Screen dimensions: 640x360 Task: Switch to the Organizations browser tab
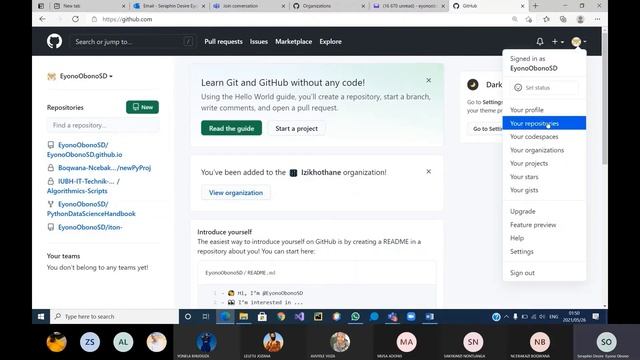pos(329,6)
